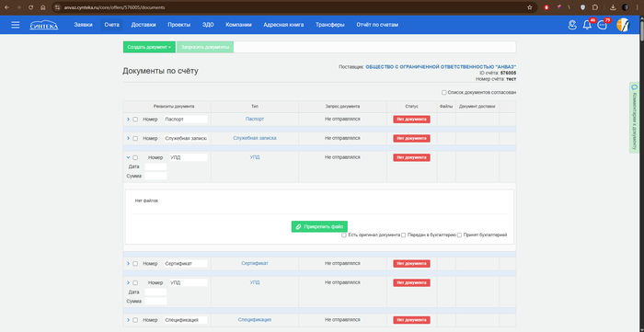Click Нет документа badge in Паспорт row
Image resolution: width=644 pixels, height=332 pixels.
coord(411,120)
